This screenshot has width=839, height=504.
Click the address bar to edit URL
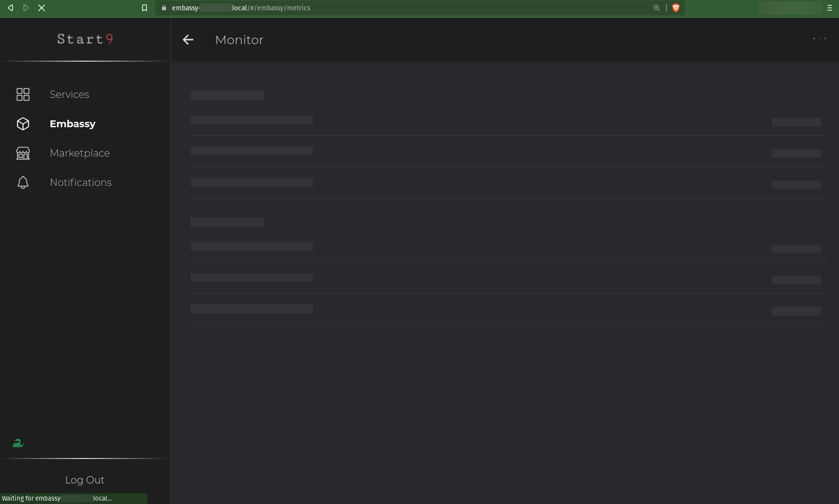coord(343,8)
